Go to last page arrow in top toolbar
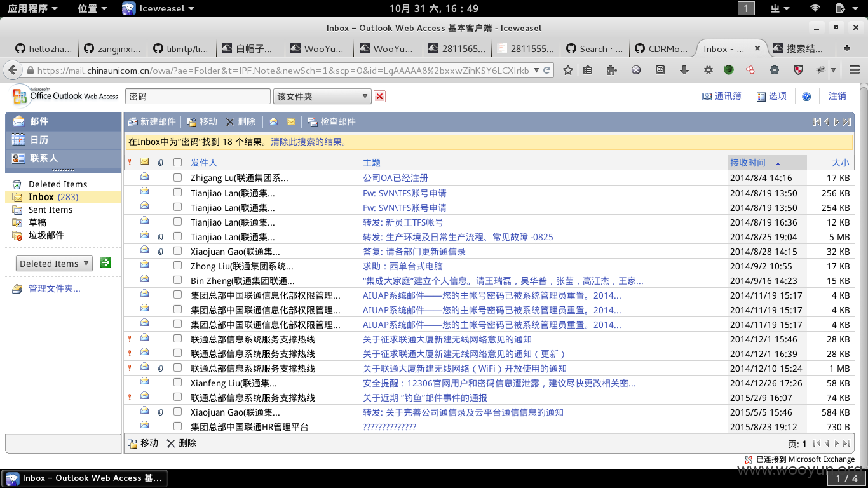The image size is (868, 488). coord(848,121)
